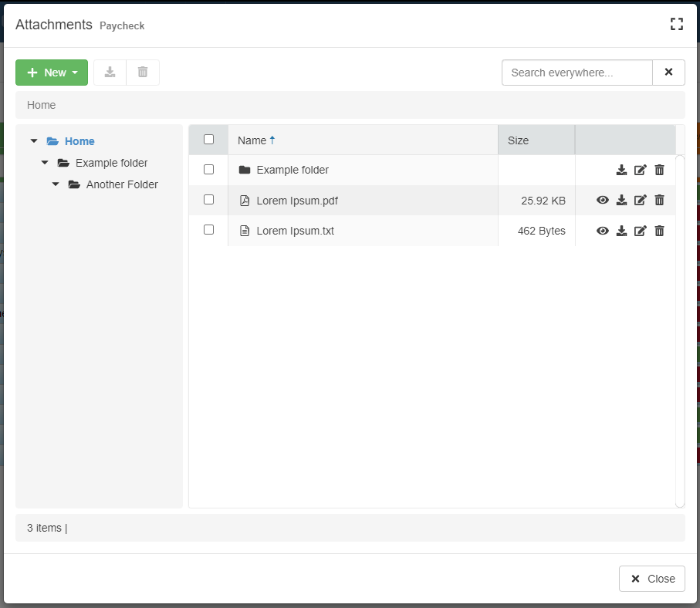The width and height of the screenshot is (700, 608).
Task: Clear the search box with X
Action: coord(668,73)
